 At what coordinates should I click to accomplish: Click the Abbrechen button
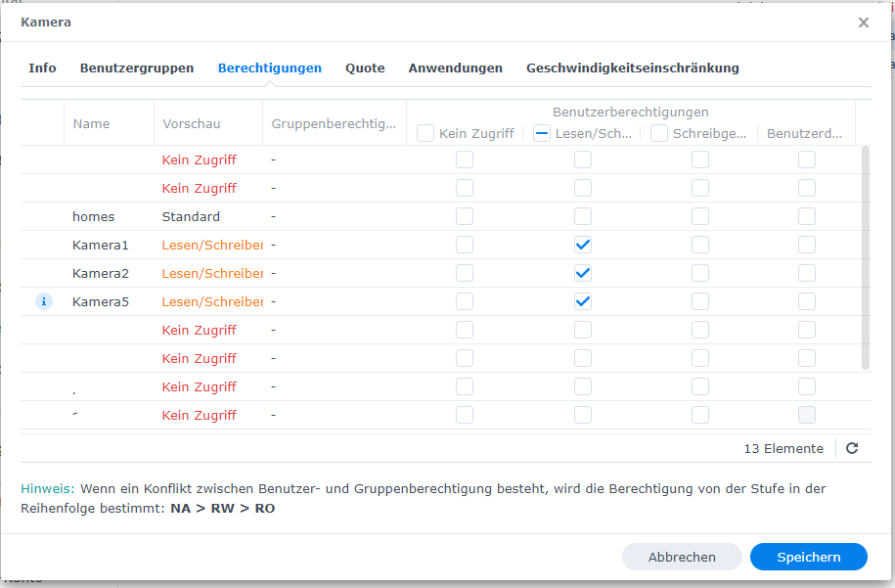[x=682, y=557]
